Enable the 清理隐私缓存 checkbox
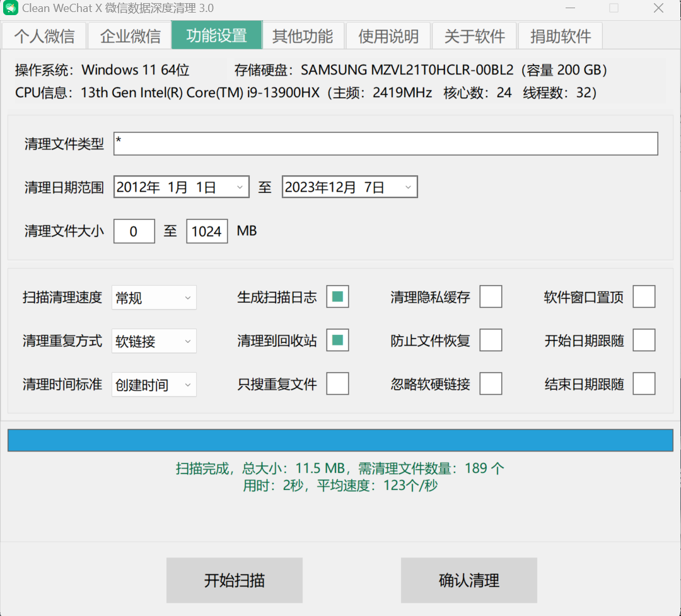 tap(491, 297)
